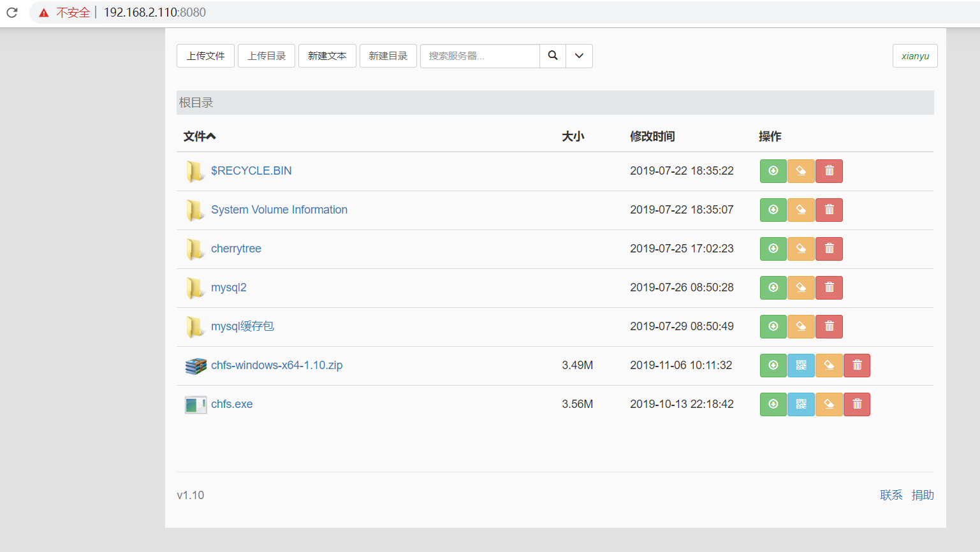Click the xianyu user button
Viewport: 980px width, 552px height.
click(x=914, y=56)
